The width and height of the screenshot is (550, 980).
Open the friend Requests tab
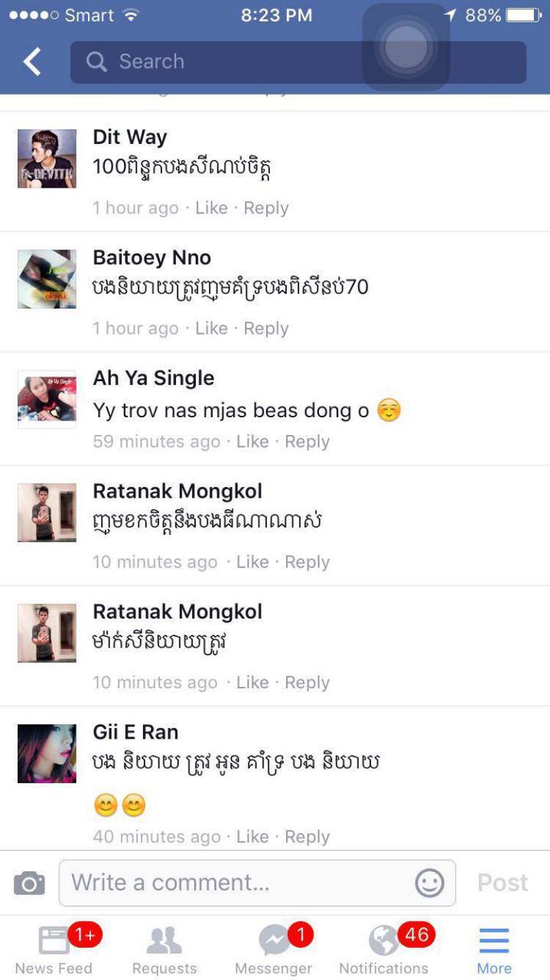pos(164,949)
